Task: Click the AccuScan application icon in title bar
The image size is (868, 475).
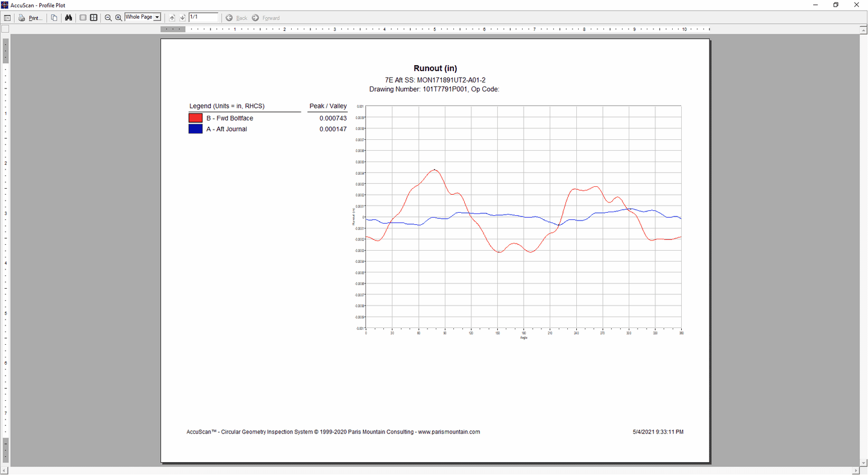Action: [x=5, y=5]
